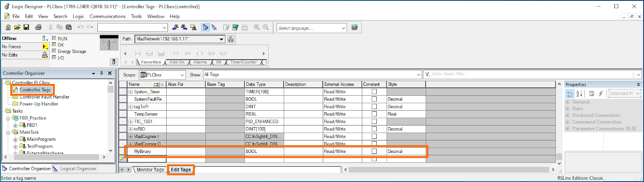Image resolution: width=644 pixels, height=182 pixels.
Task: Expand the MainProgram tree node
Action: [15, 139]
